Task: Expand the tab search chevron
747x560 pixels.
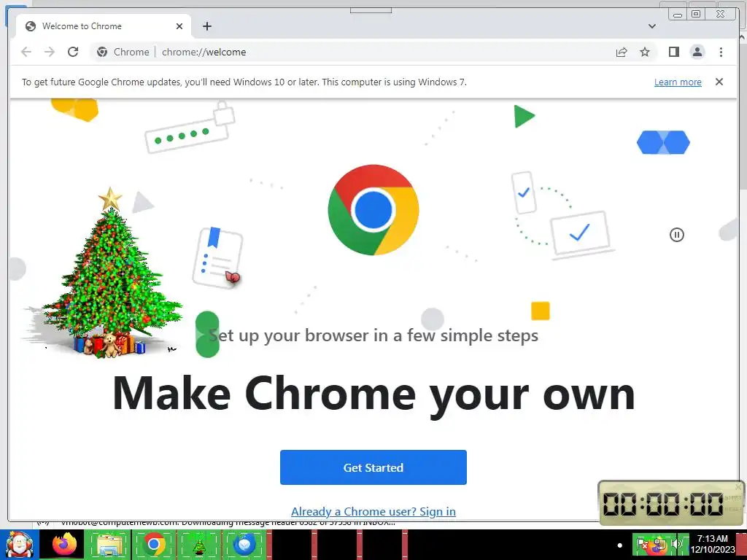Action: 651,26
